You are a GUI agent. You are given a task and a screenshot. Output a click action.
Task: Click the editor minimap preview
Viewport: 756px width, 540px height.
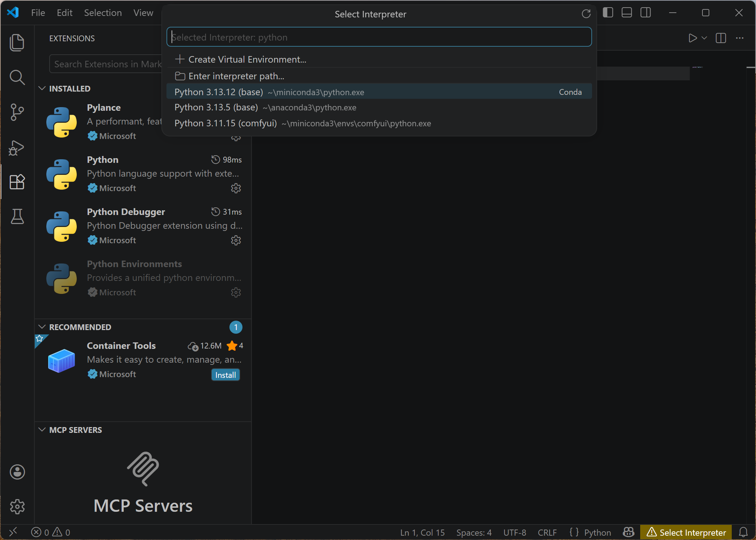[x=697, y=67]
